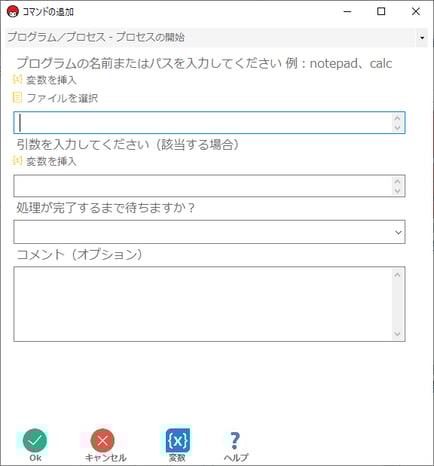Click 変数を挿入 link under arguments prompt
This screenshot has height=466, width=434.
pos(51,161)
